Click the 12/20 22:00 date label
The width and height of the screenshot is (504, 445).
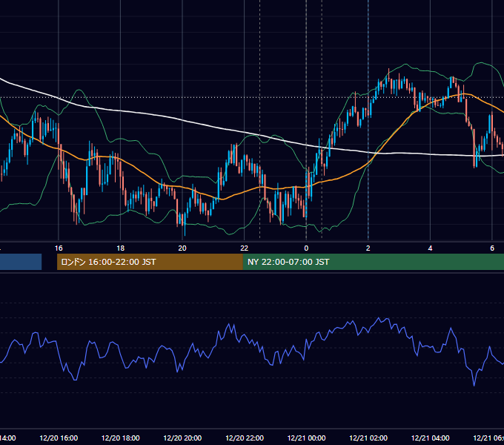(245, 438)
